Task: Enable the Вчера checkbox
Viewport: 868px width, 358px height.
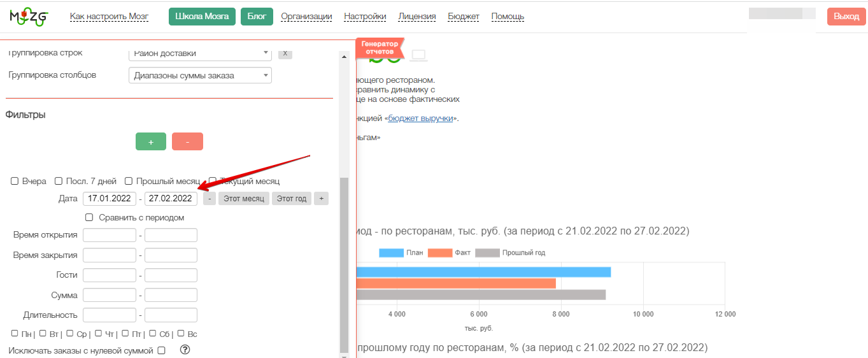Action: [x=15, y=182]
